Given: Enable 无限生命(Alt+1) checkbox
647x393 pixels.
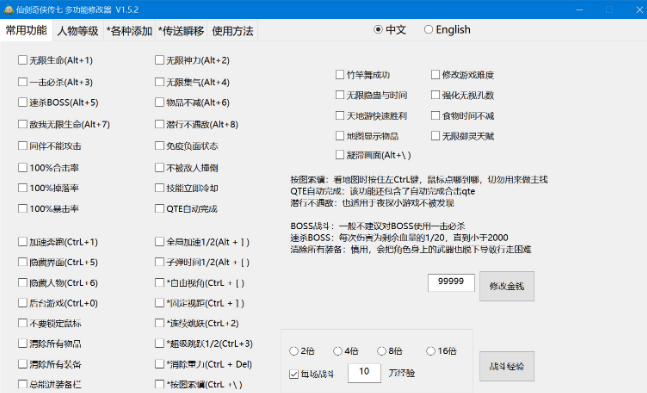Looking at the screenshot, I should [23, 60].
